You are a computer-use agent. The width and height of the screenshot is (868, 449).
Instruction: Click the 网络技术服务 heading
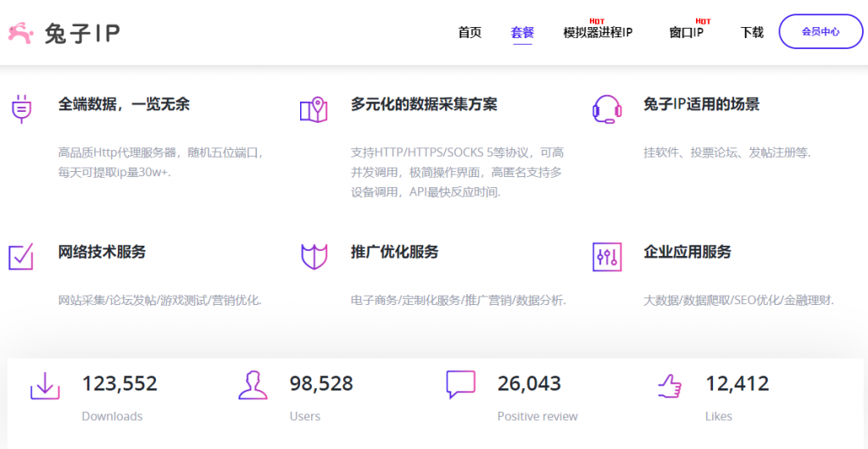point(102,252)
